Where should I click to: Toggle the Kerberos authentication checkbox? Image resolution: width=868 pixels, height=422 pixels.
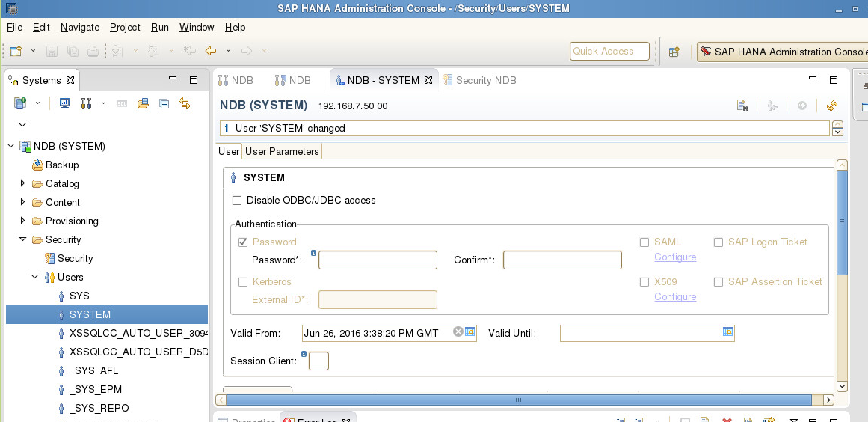243,282
